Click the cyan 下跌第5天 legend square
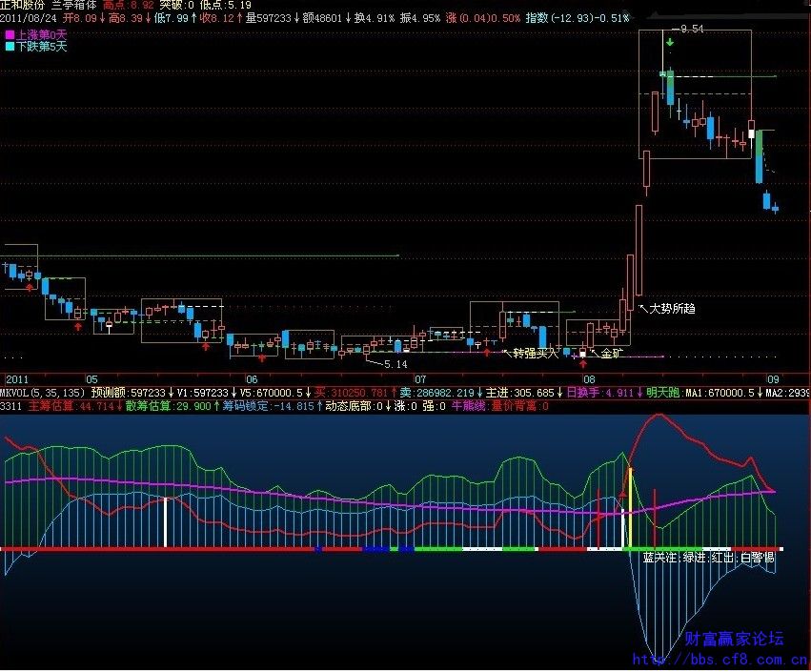The width and height of the screenshot is (811, 672). 10,46
